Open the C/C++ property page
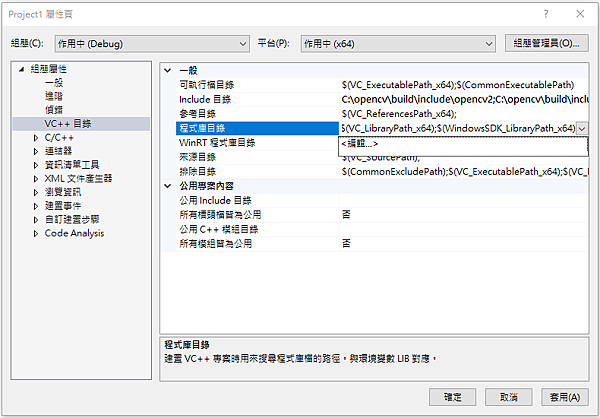 click(59, 137)
